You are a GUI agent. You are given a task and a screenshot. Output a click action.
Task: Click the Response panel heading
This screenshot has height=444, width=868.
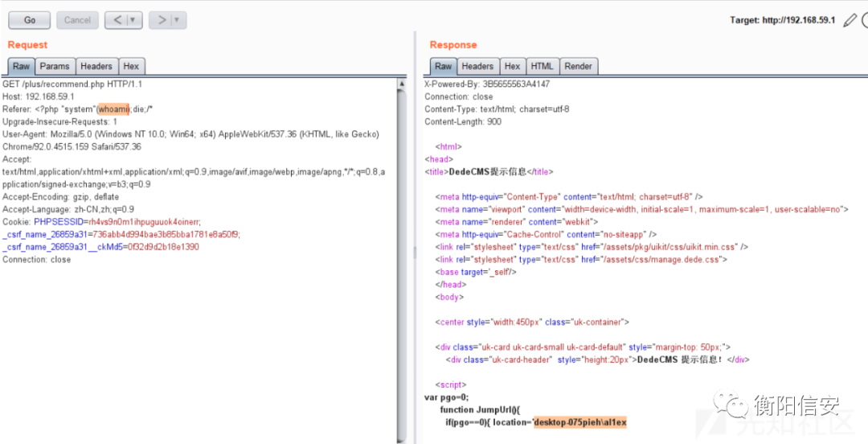453,45
